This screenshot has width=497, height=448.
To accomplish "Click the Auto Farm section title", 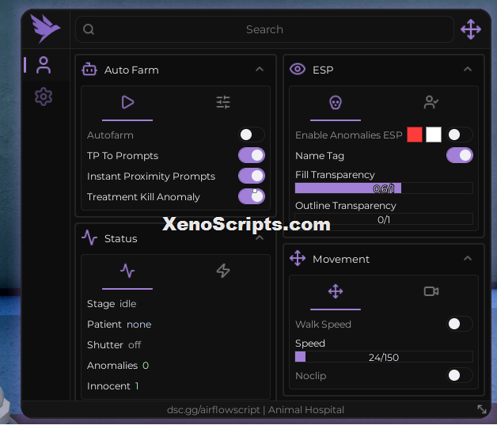I will (131, 70).
